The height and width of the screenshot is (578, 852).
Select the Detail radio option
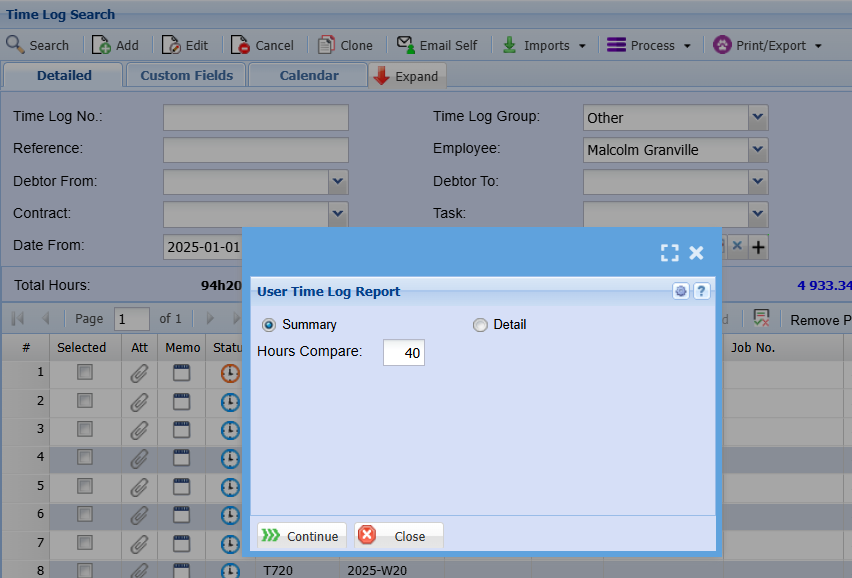pyautogui.click(x=480, y=325)
